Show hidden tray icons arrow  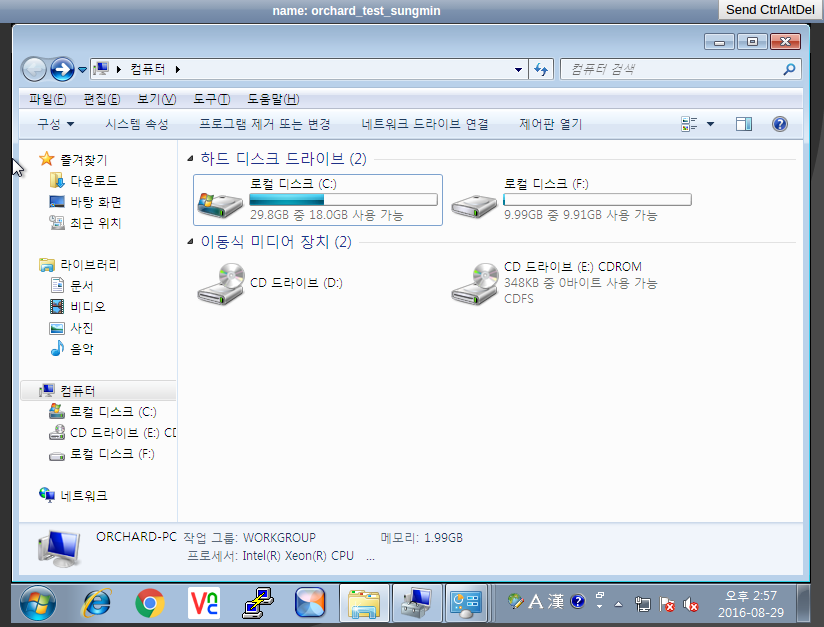(x=619, y=604)
